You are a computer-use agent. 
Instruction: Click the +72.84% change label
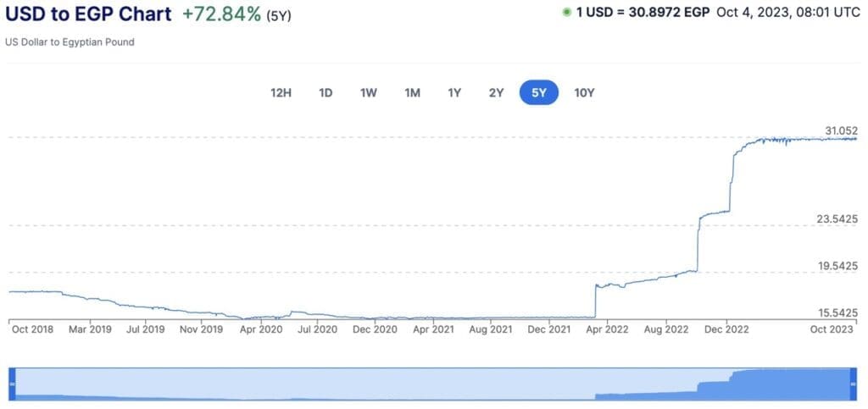coord(221,14)
